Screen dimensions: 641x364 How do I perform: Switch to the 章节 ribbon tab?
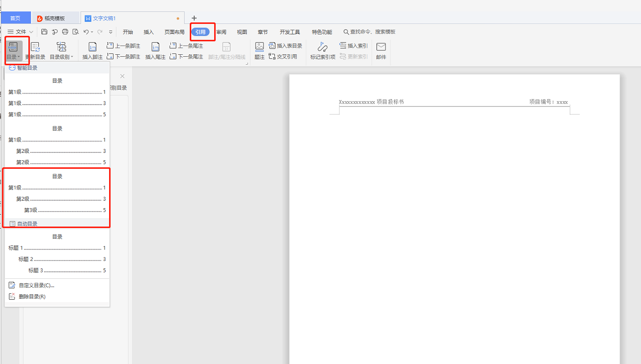tap(263, 32)
